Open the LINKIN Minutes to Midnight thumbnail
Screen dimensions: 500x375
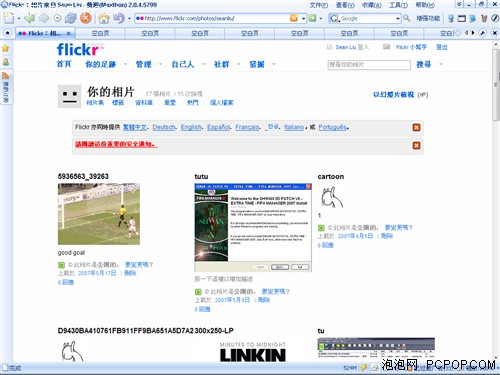click(x=253, y=351)
